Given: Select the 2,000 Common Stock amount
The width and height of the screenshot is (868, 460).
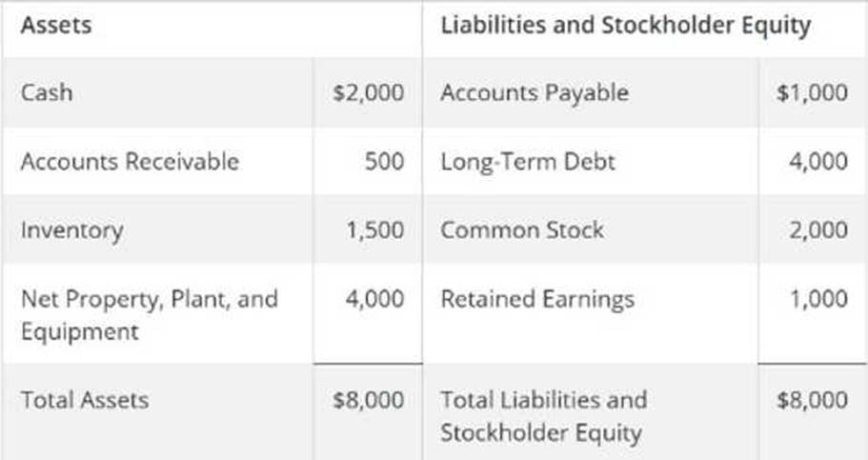Looking at the screenshot, I should point(818,230).
